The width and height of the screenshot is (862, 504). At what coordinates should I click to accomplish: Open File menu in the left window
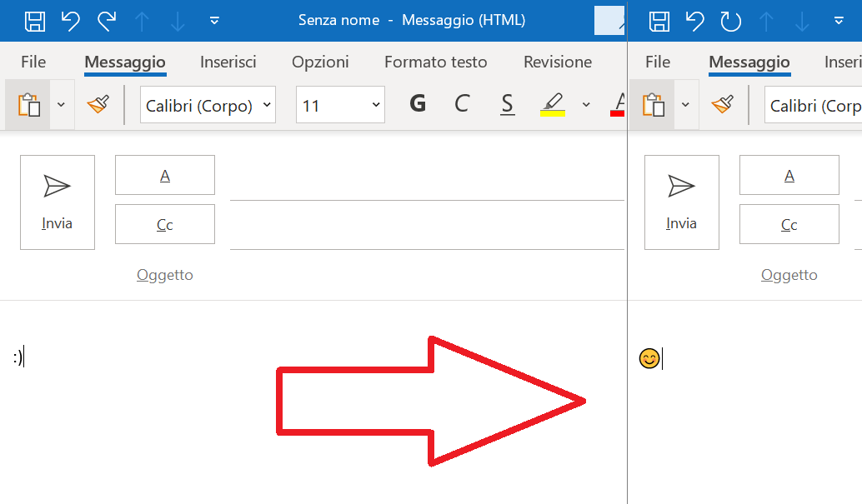click(33, 62)
